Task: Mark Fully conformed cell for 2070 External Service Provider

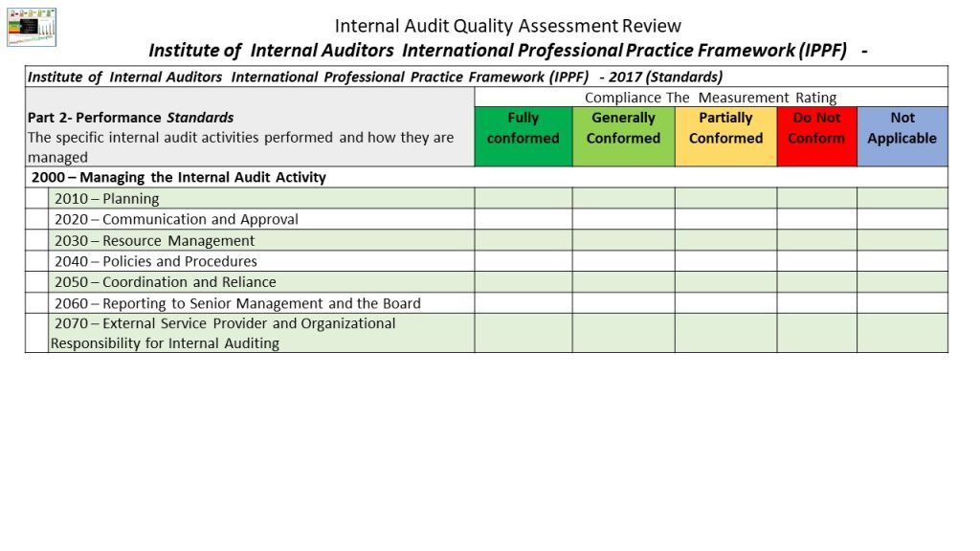Action: click(x=523, y=333)
